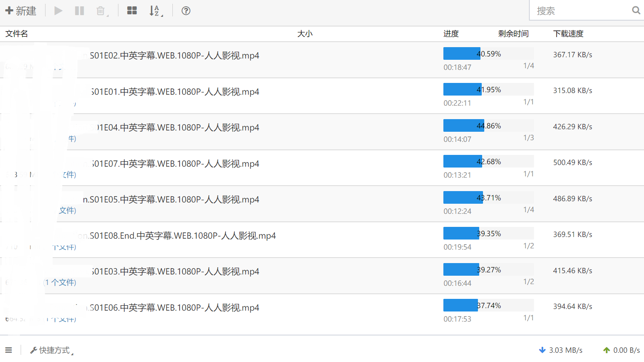The image size is (644, 362).
Task: Click the 486.89 KB/s speed value
Action: (573, 199)
